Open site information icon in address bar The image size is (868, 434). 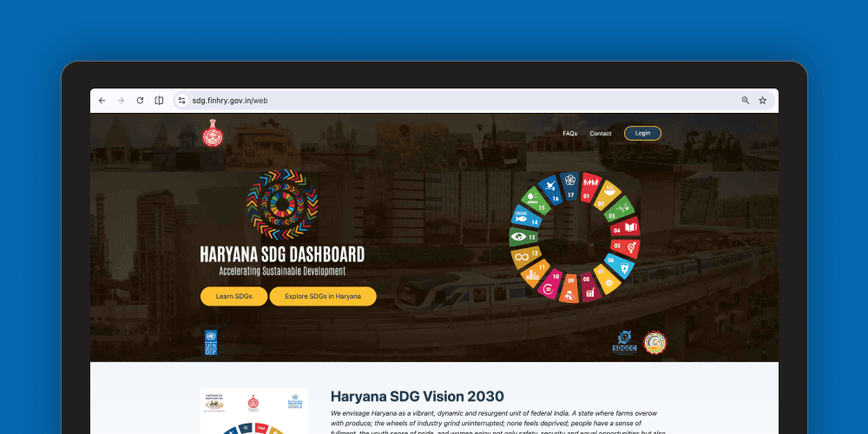pyautogui.click(x=181, y=100)
